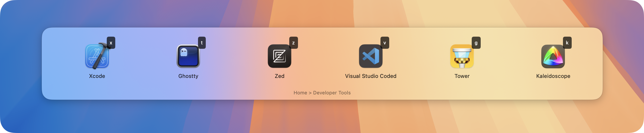Click the 'x' shortcut badge on Xcode
644x133 pixels.
pos(111,43)
